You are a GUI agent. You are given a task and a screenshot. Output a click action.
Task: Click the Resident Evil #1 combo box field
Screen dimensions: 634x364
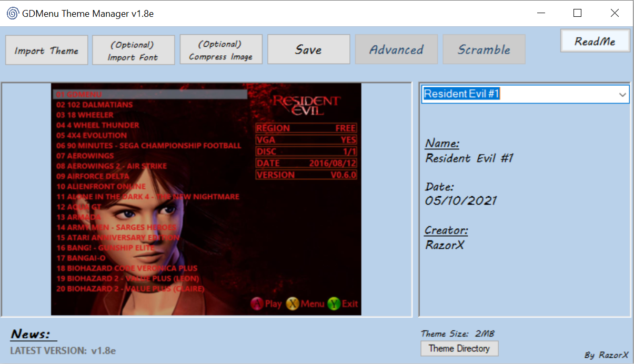[525, 94]
